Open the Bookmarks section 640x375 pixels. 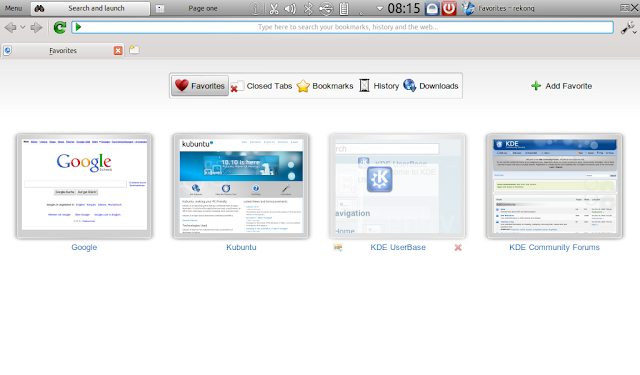[x=325, y=86]
